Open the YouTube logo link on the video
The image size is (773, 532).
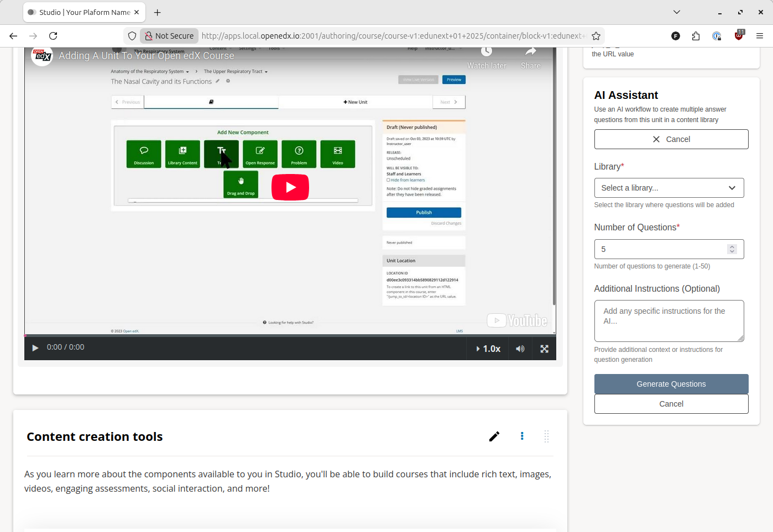tap(518, 320)
